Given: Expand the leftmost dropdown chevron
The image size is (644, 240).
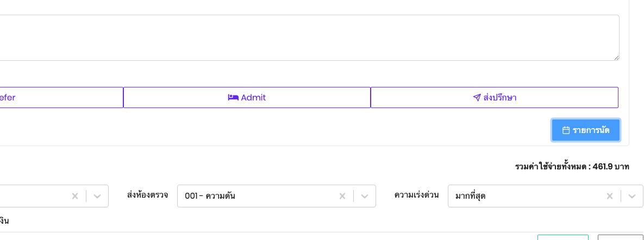Looking at the screenshot, I should (97, 196).
